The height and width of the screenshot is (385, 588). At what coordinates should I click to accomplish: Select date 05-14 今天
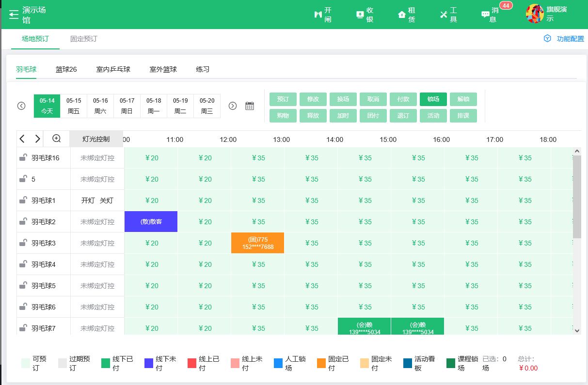click(47, 106)
